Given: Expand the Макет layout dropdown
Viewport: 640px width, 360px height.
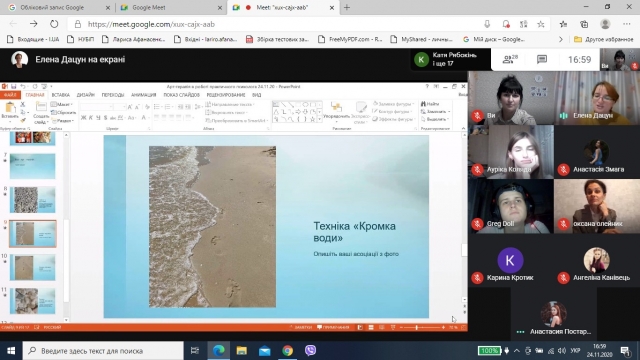Looking at the screenshot, I should click(62, 104).
